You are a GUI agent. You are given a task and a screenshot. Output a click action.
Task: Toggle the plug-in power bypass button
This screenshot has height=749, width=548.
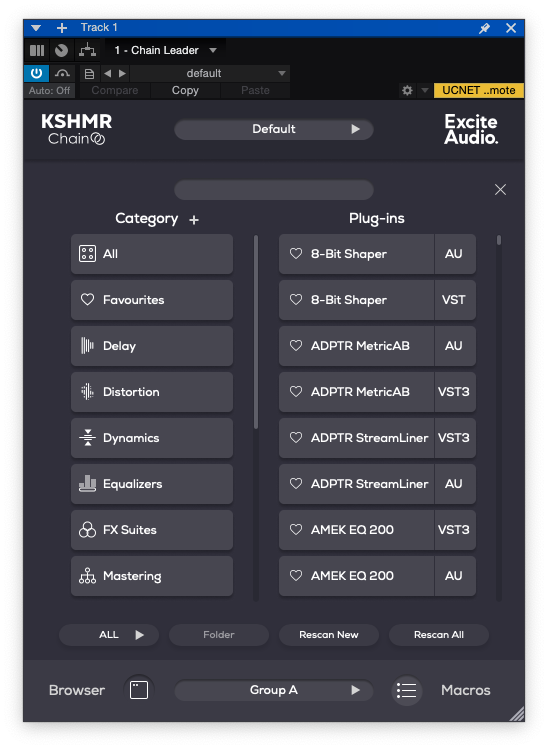click(36, 73)
